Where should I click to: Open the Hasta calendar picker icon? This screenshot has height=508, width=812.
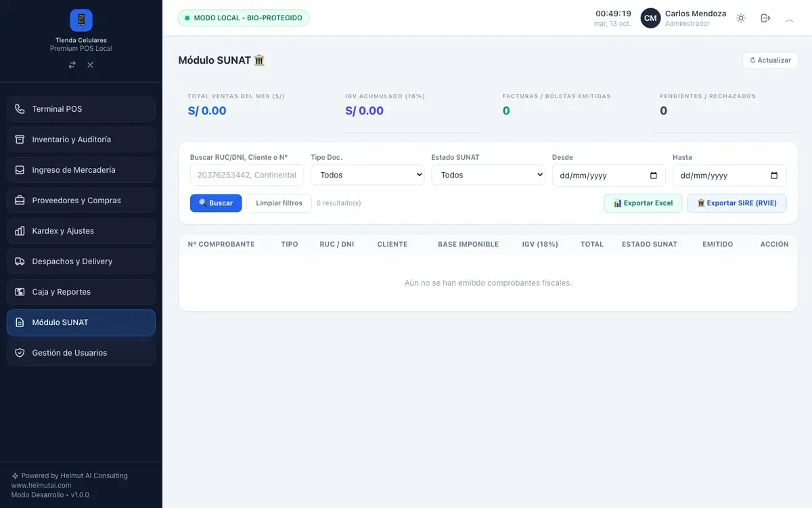coord(774,175)
